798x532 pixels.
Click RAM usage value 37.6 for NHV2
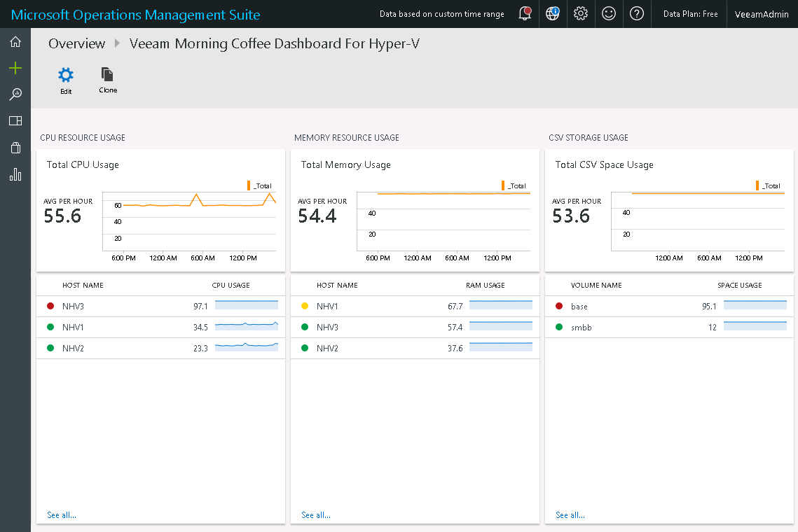pyautogui.click(x=455, y=349)
